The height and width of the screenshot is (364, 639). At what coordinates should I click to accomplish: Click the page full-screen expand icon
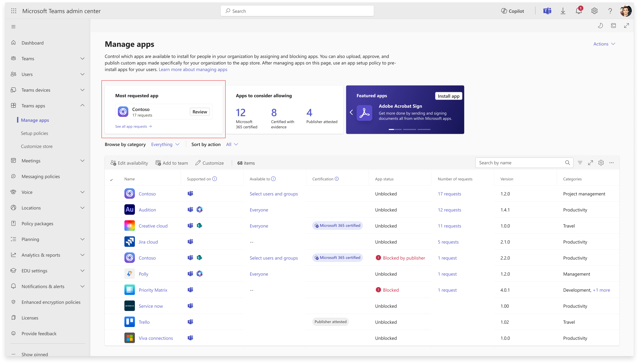tap(626, 26)
